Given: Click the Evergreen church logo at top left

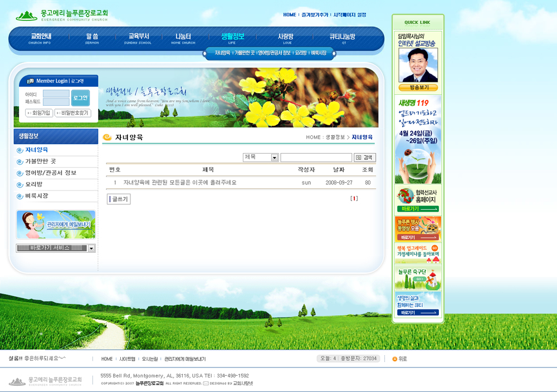Looking at the screenshot, I should [x=62, y=15].
